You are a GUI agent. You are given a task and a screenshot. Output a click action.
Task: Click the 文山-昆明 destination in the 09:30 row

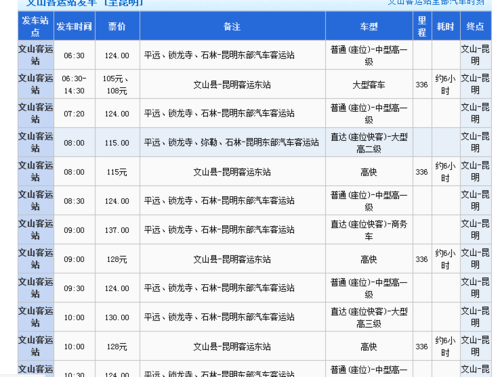(475, 288)
